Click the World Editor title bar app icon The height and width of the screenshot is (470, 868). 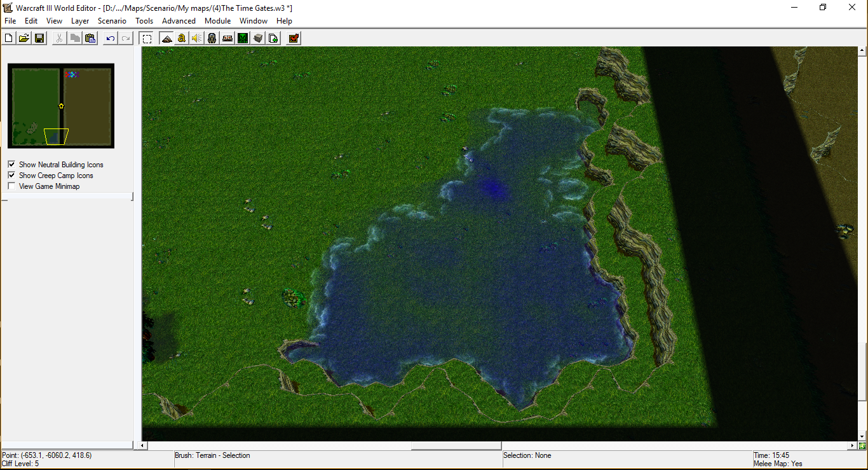[x=7, y=8]
